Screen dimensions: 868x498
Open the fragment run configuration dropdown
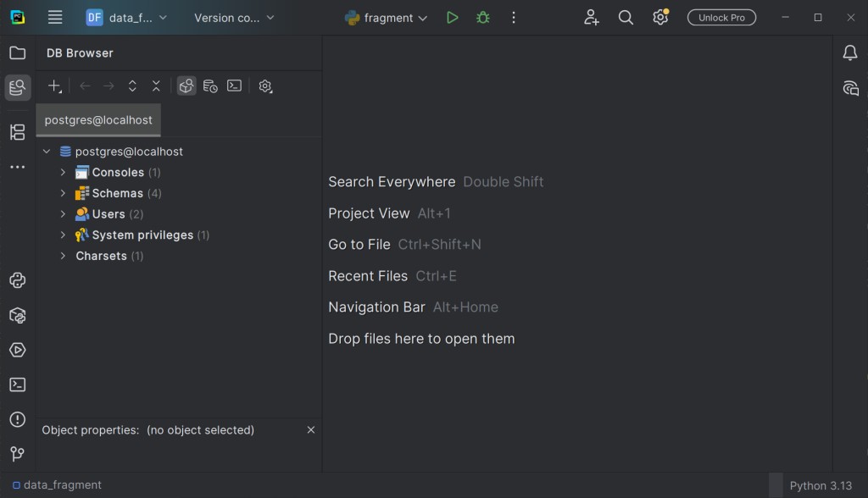coord(387,18)
